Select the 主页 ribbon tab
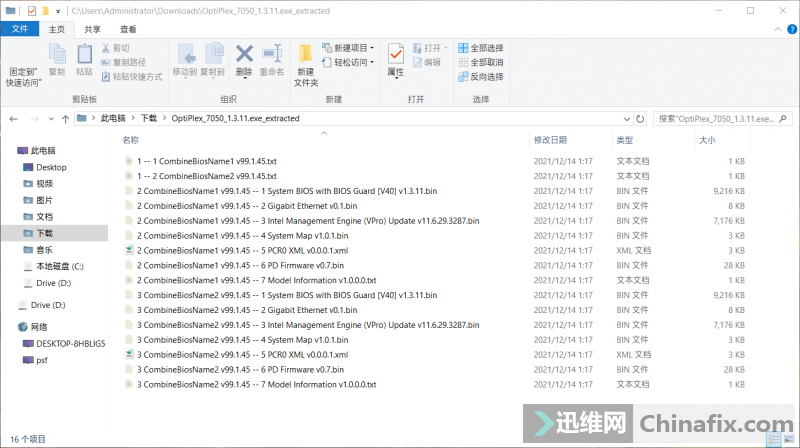 [x=57, y=30]
